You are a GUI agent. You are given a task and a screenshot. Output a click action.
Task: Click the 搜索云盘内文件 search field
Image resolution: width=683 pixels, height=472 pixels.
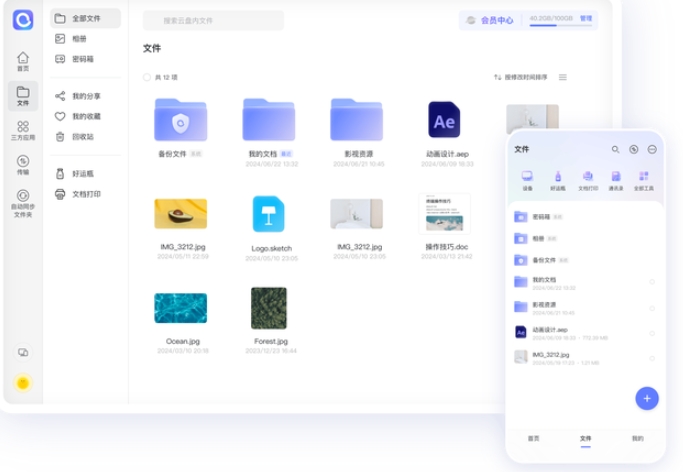pyautogui.click(x=213, y=20)
